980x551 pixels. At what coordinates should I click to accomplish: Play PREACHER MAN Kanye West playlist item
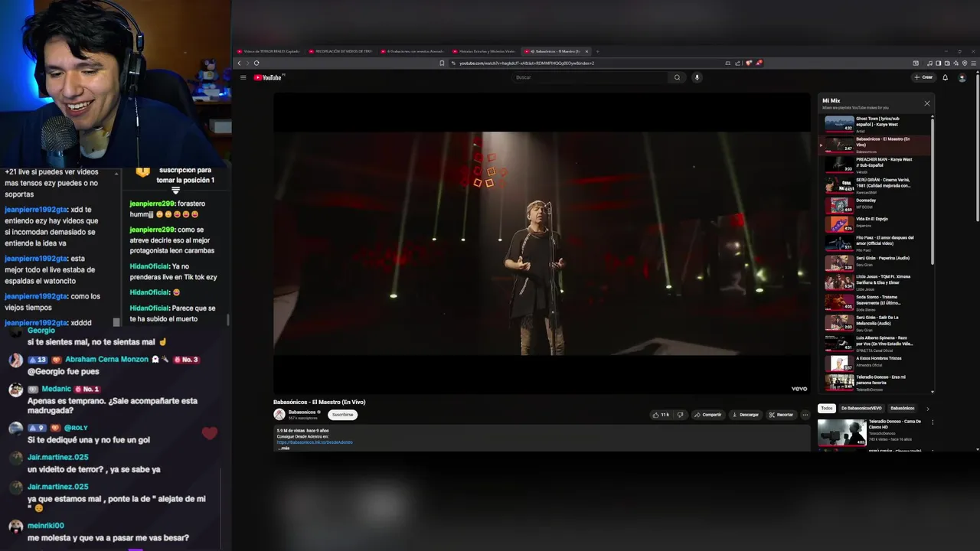(876, 165)
